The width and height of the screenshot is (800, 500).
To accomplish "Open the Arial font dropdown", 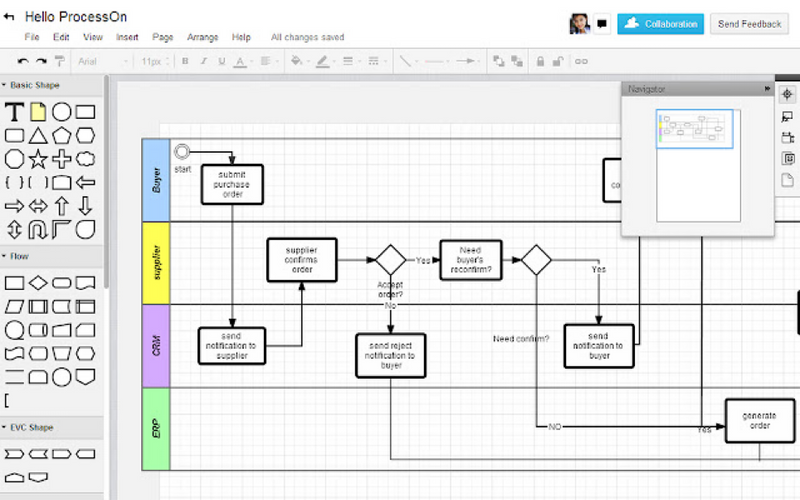I will click(103, 61).
